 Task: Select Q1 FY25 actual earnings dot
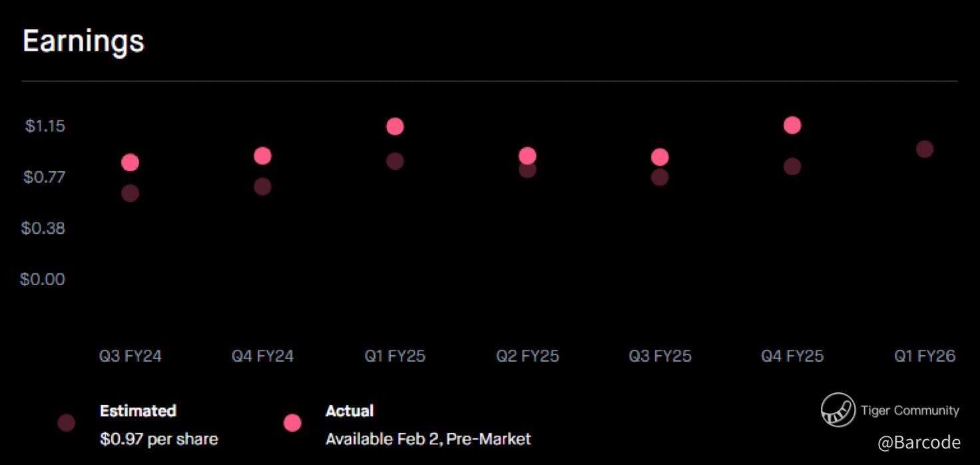tap(395, 126)
